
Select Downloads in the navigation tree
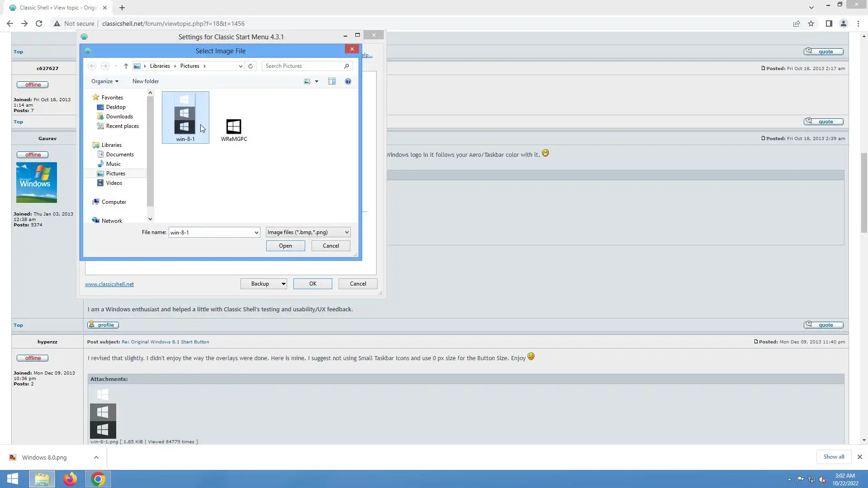[119, 117]
